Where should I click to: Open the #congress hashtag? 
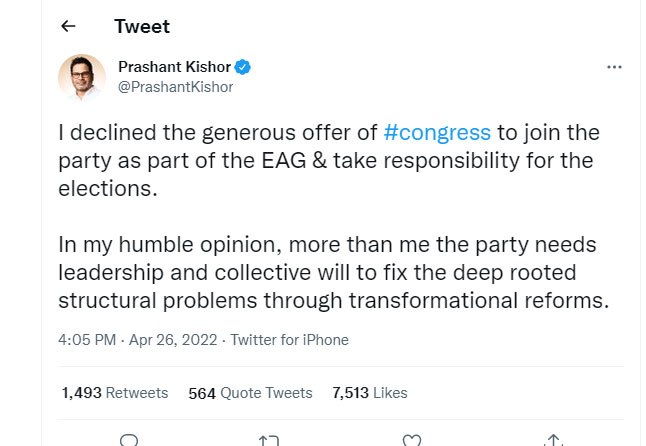pyautogui.click(x=437, y=133)
